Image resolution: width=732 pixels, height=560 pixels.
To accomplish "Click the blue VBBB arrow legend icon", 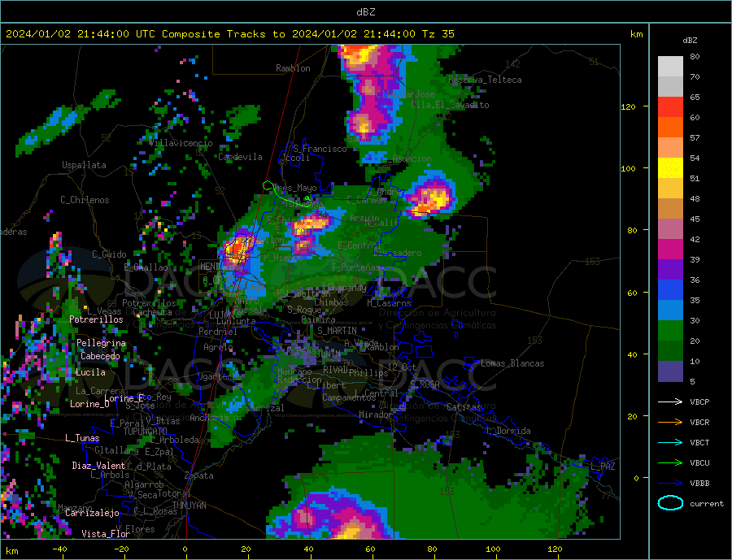I will 670,483.
